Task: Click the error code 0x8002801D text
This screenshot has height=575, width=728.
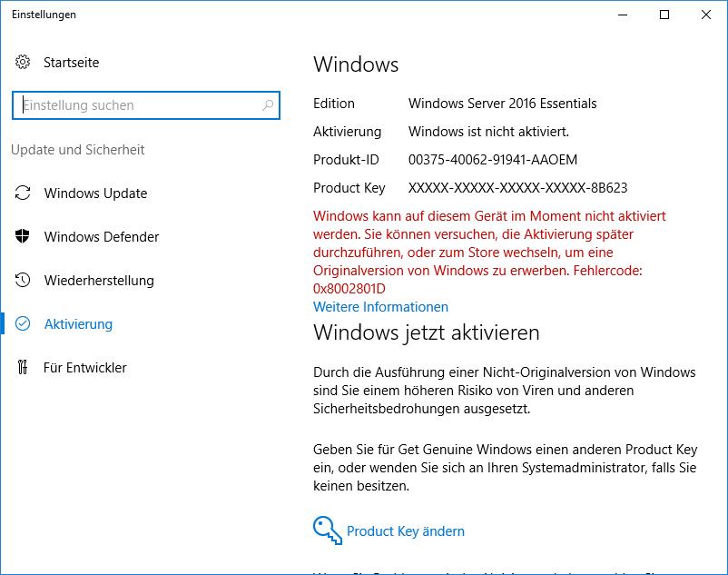Action: (x=349, y=289)
